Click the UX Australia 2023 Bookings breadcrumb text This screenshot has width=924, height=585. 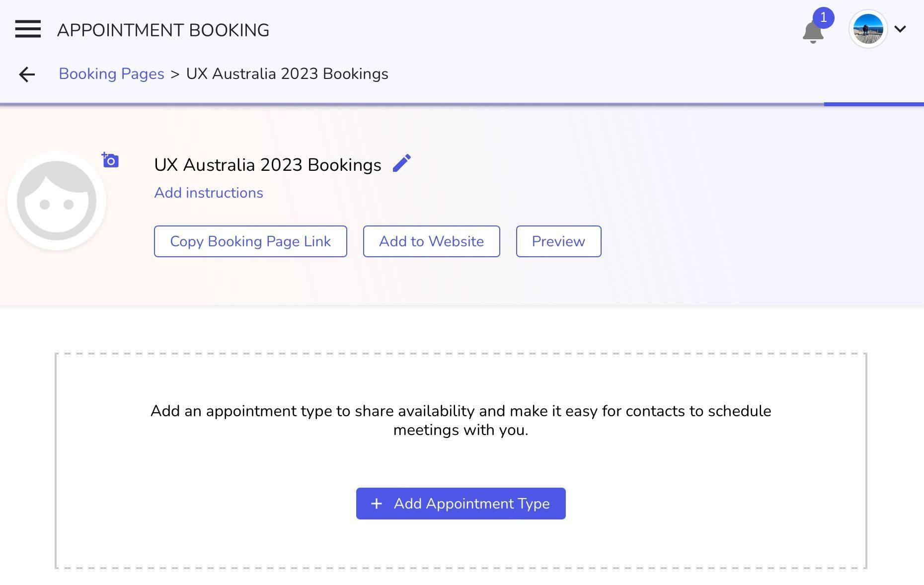point(287,74)
